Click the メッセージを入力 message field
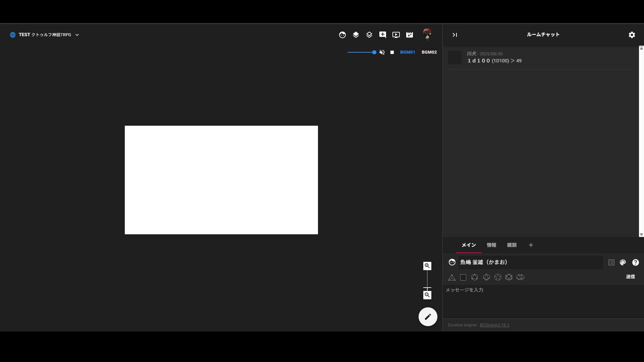Viewport: 644px width, 362px height. click(x=537, y=295)
